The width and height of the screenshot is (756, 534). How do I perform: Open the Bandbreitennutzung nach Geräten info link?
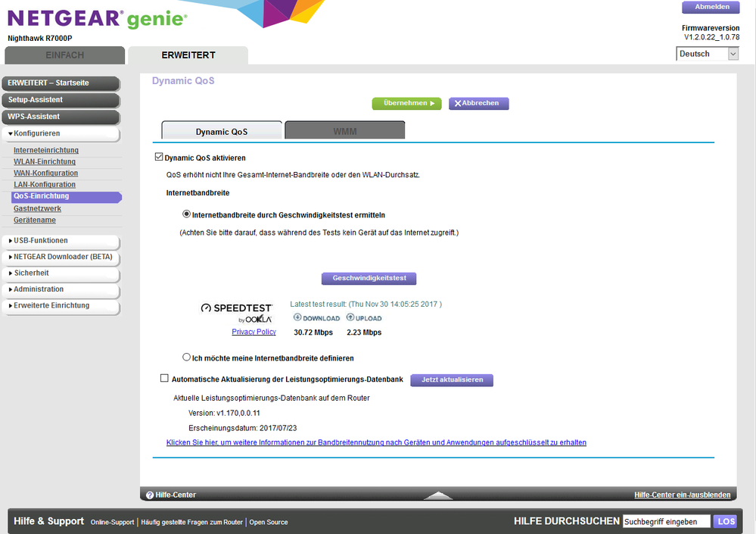(376, 442)
